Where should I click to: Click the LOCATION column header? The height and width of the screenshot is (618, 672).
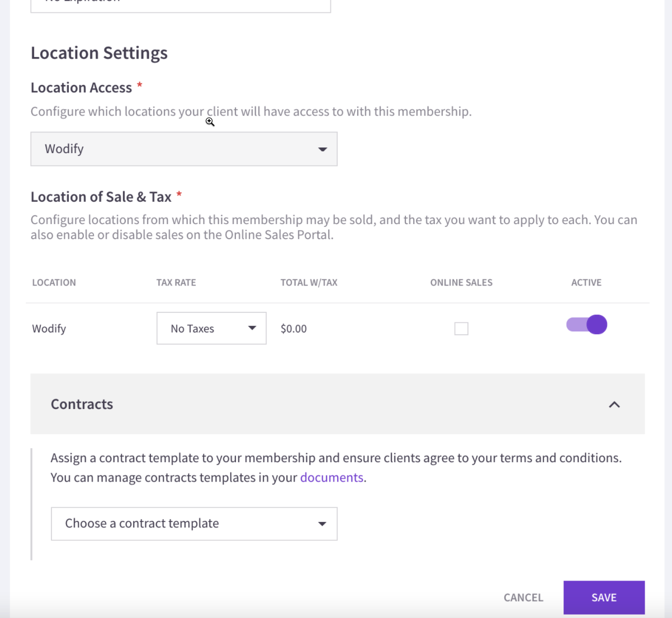[x=54, y=283]
